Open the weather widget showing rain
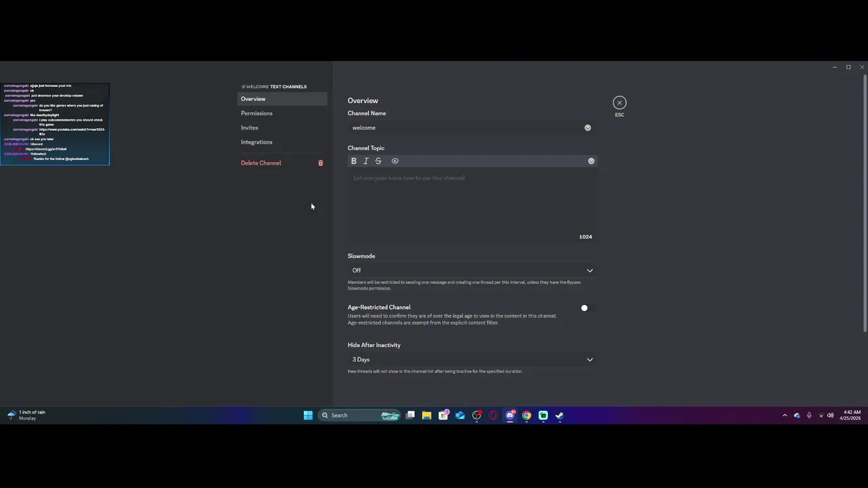 [27, 415]
